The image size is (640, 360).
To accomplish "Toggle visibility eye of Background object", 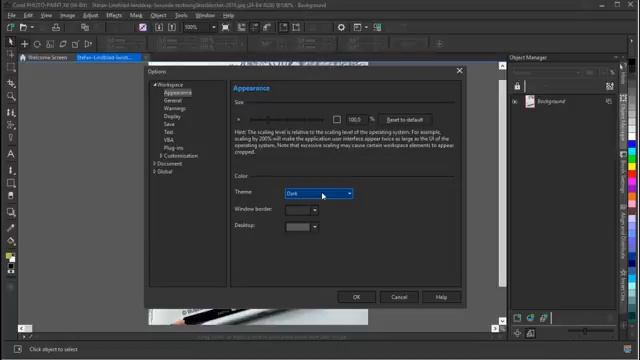I will (x=515, y=102).
